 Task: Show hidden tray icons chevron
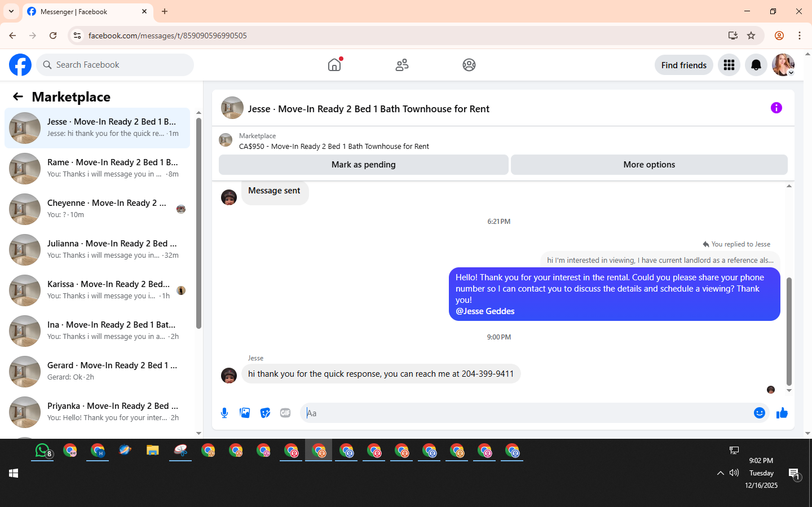pyautogui.click(x=720, y=473)
